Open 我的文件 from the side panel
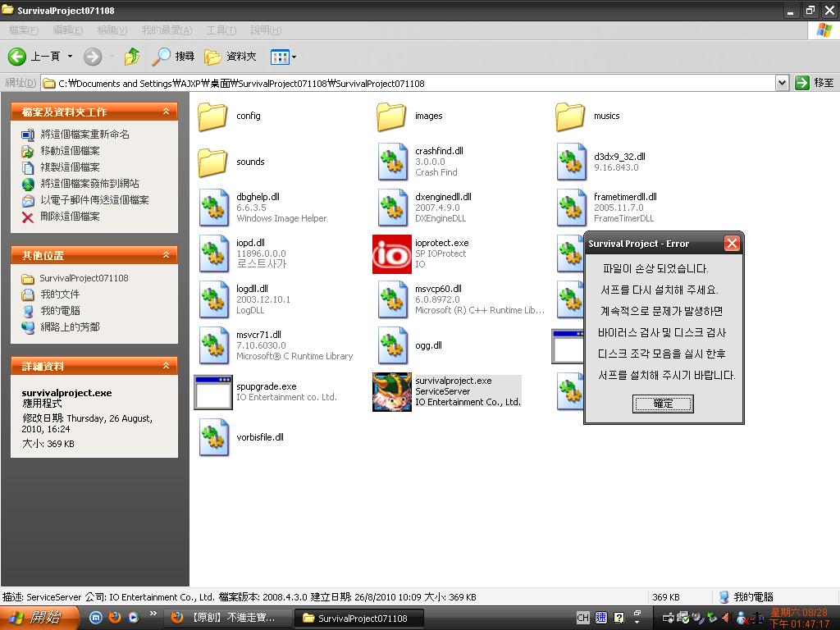Image resolution: width=840 pixels, height=630 pixels. pyautogui.click(x=50, y=294)
